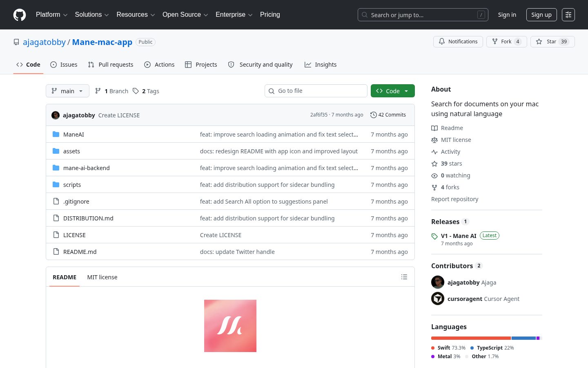Viewport: 588px width, 368px height.
Task: Click the Search or jump to field
Action: click(423, 15)
